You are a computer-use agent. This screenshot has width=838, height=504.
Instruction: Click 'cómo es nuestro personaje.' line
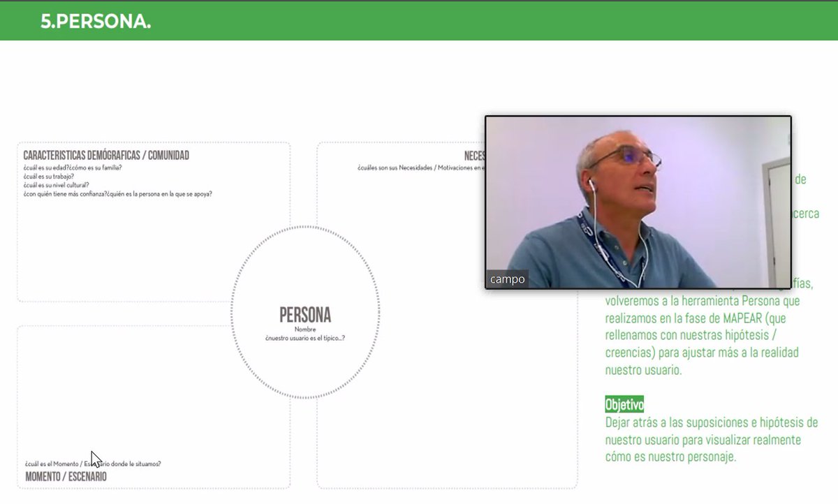(670, 457)
